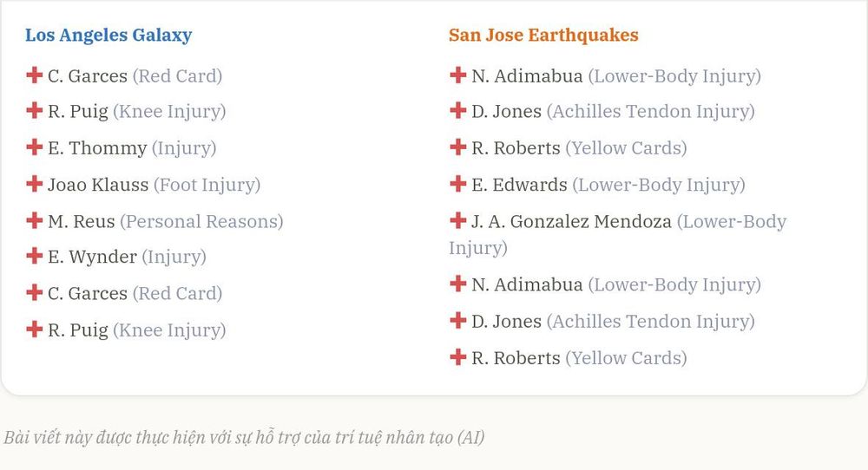The width and height of the screenshot is (868, 470).
Task: Click the E. Wynder player name
Action: (x=92, y=258)
